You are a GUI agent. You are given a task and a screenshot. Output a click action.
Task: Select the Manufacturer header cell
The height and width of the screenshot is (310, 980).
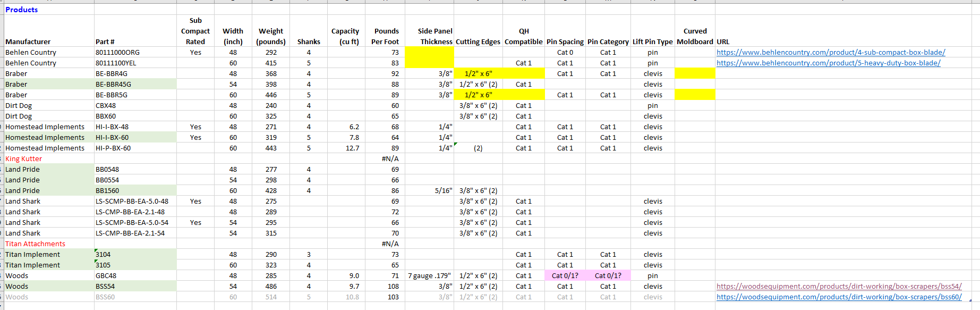28,41
